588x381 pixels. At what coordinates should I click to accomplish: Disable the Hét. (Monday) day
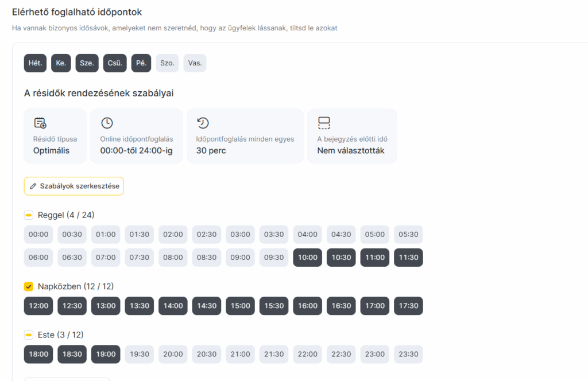(35, 63)
